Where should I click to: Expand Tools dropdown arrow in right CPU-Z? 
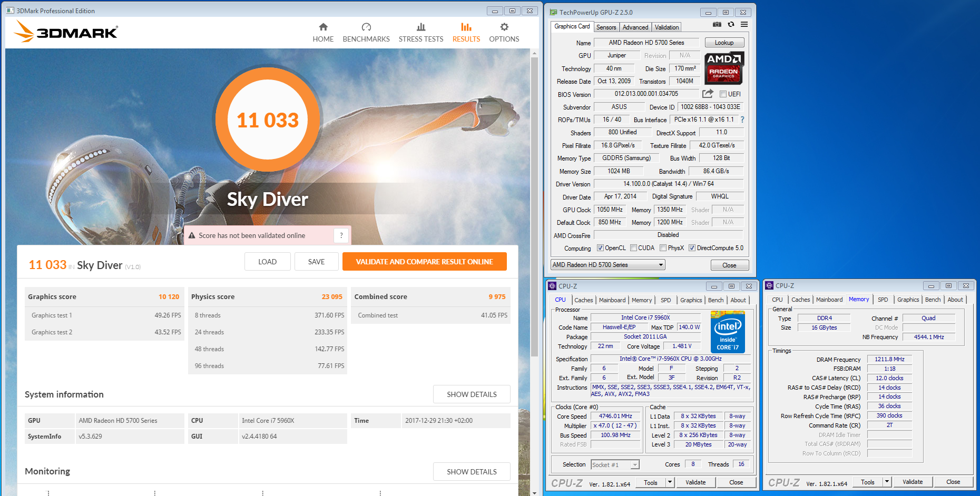pyautogui.click(x=887, y=482)
